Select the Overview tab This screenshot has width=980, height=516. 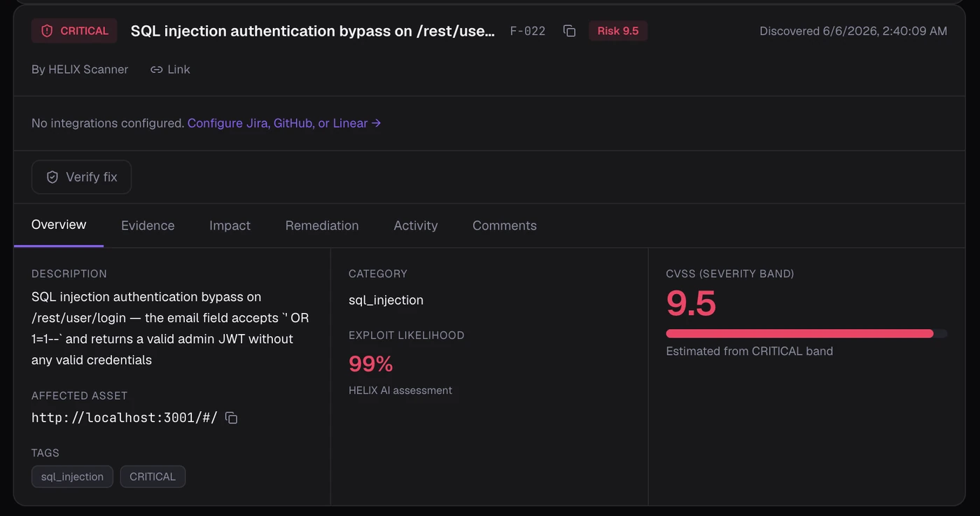pyautogui.click(x=59, y=225)
